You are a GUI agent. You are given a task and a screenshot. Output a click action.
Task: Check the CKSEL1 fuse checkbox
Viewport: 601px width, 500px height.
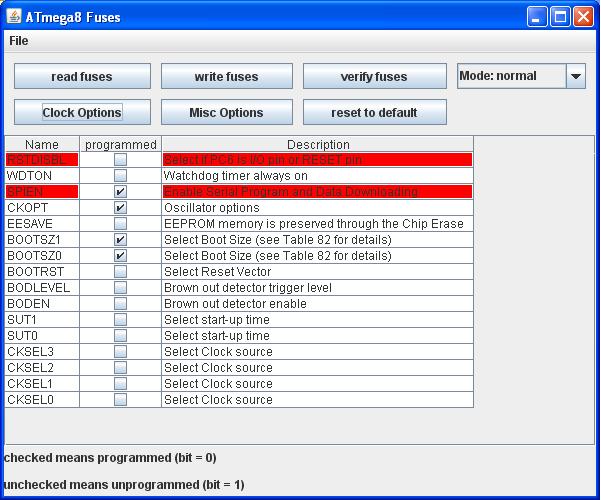[120, 384]
